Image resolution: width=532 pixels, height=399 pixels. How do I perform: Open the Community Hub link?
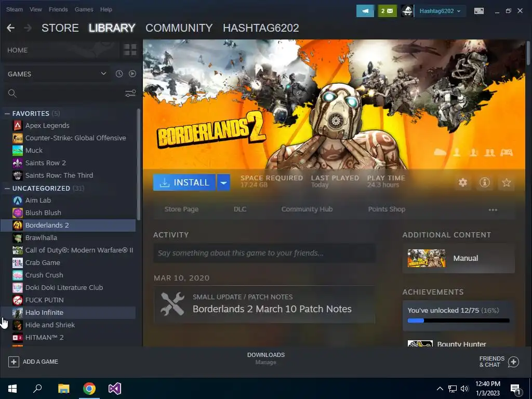(307, 209)
